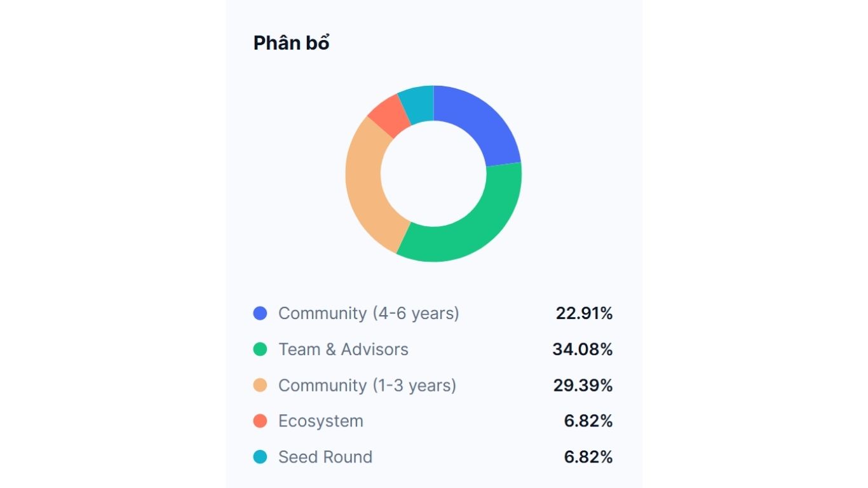Click the Ecosystem legend label
Screen dimensions: 868x488
(x=321, y=421)
